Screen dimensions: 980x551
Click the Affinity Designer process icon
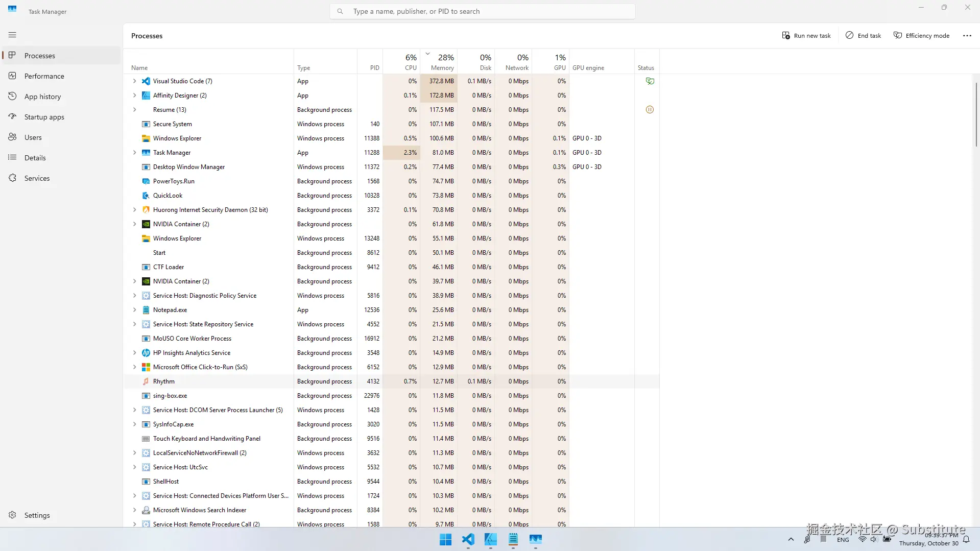(x=146, y=95)
